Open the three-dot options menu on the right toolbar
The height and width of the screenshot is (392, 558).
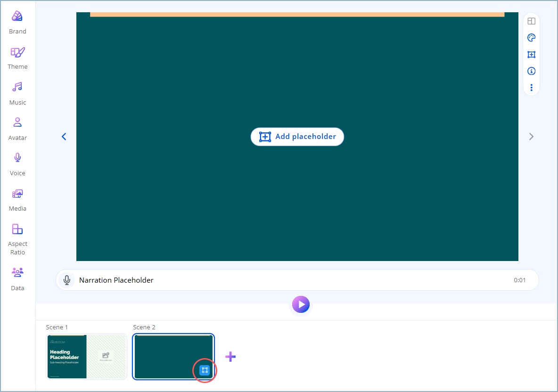(531, 87)
